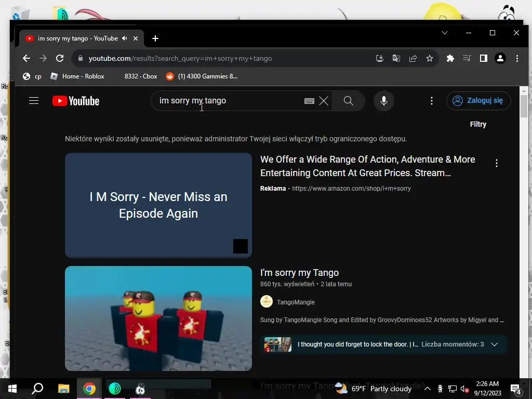Screen dimensions: 532x399
Task: Open the TangoMangle channel avatar
Action: click(267, 302)
